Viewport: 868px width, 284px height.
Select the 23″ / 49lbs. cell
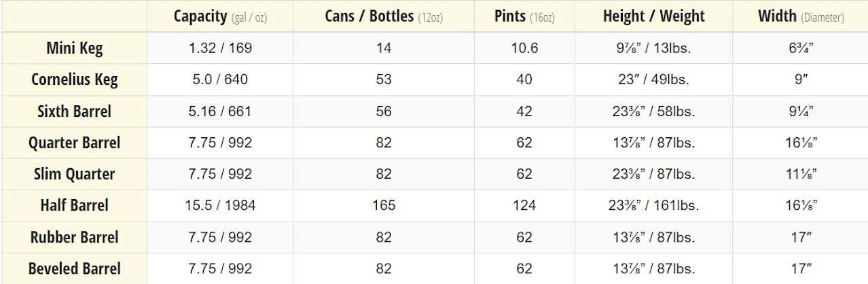(653, 79)
